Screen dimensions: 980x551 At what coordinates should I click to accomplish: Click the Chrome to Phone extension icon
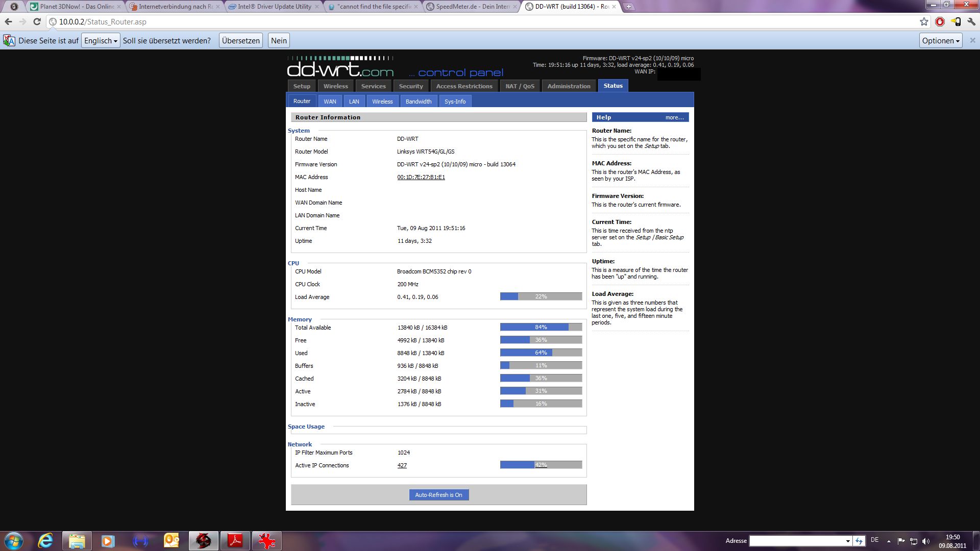(x=955, y=22)
